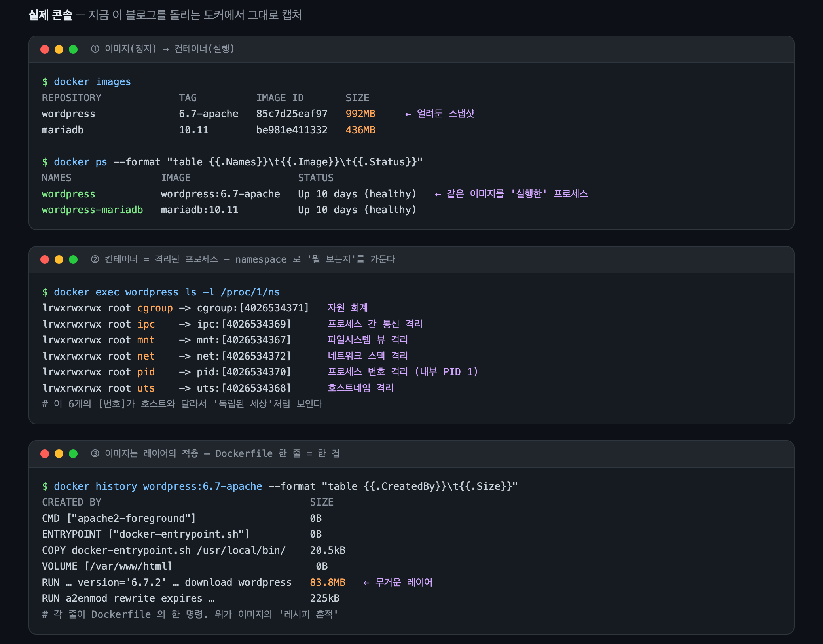The image size is (823, 644).
Task: Click the '네트워크 스택 격리' annotation
Action: click(368, 356)
